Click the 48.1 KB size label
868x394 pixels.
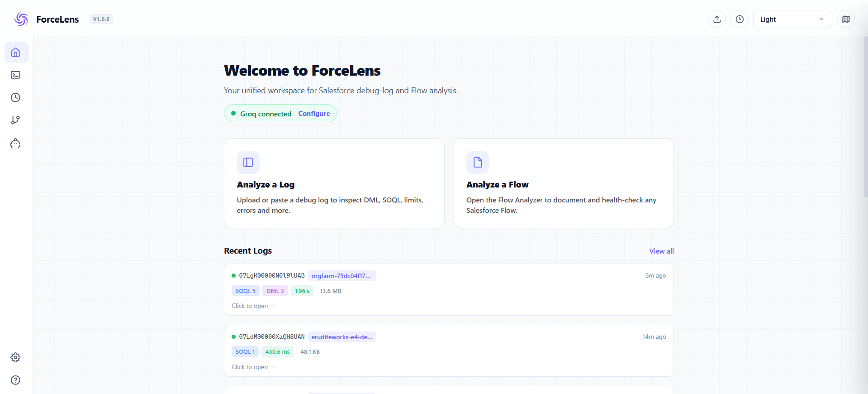click(310, 352)
